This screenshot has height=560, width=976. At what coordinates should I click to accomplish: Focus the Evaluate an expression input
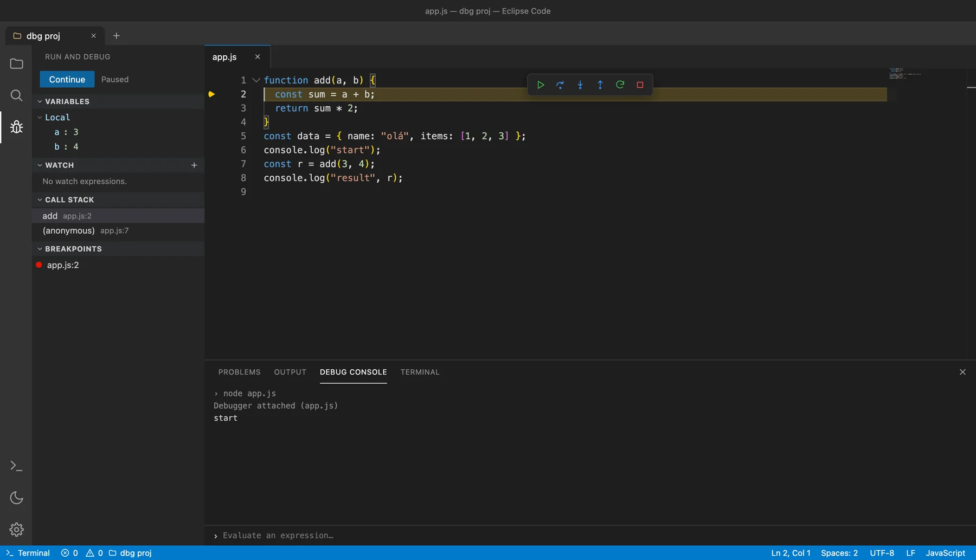590,536
